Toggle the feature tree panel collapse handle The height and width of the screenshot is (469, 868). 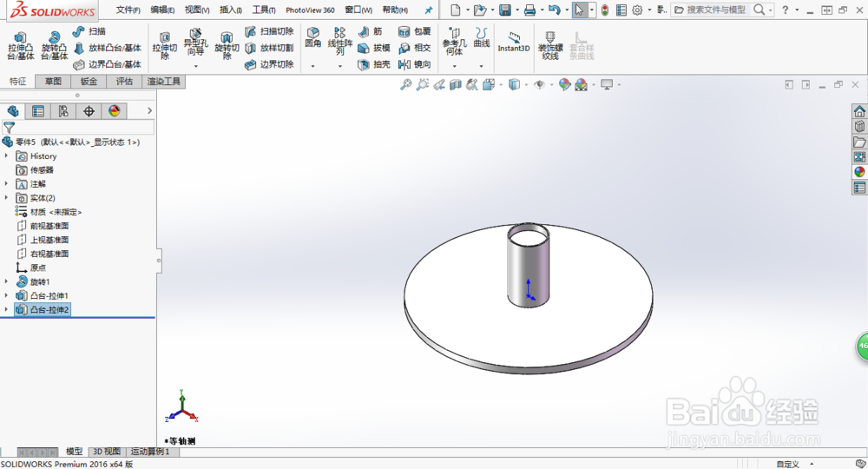159,261
